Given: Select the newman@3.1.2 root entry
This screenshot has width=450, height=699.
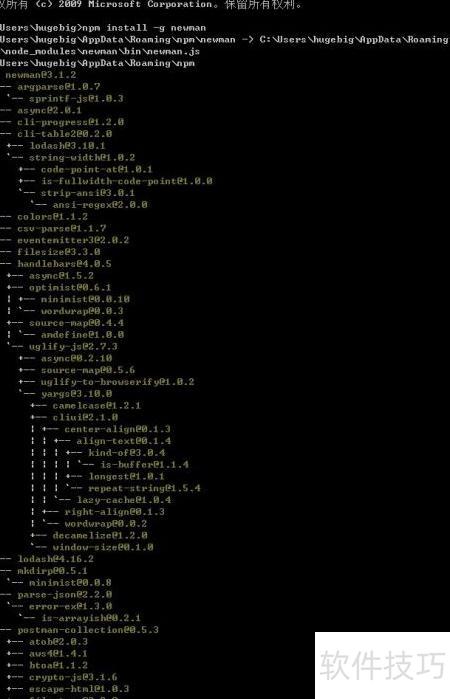Looking at the screenshot, I should point(41,75).
